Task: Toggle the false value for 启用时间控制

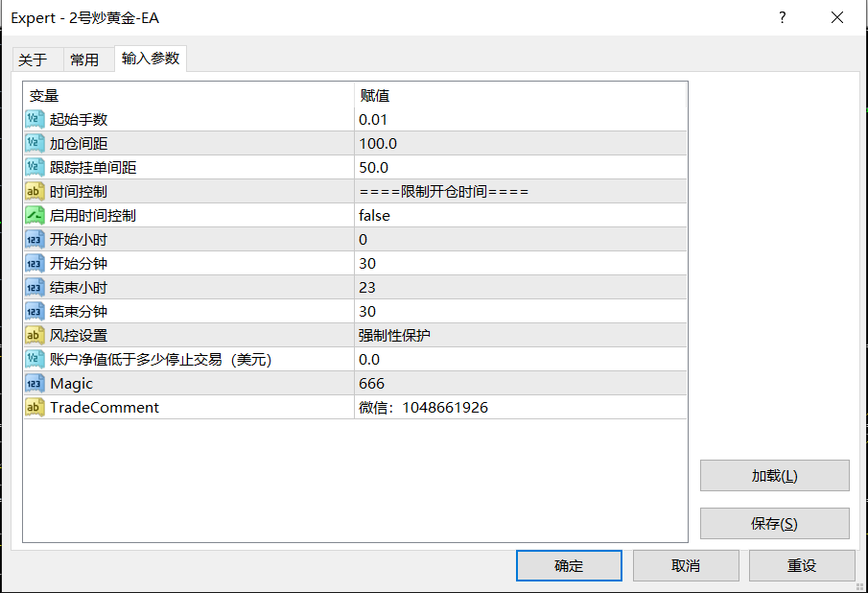Action: (x=374, y=216)
